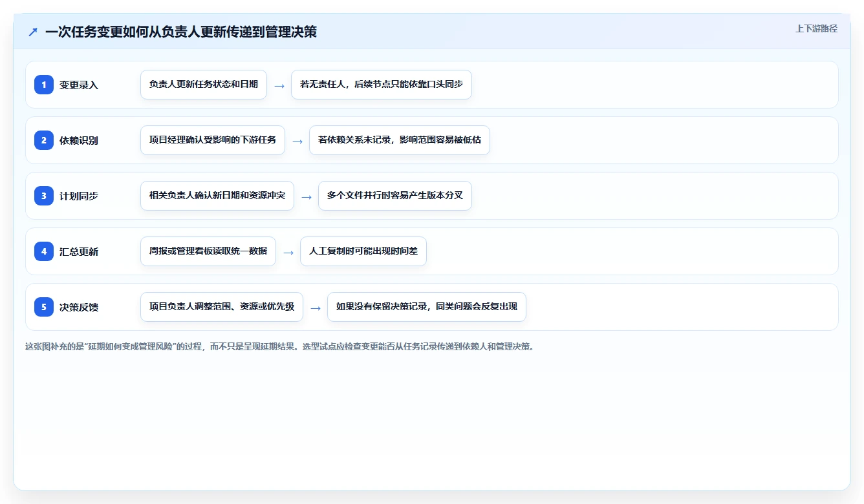
Task: Click the box 若无责任人，后续节点只能依靠口头同步
Action: (x=382, y=85)
